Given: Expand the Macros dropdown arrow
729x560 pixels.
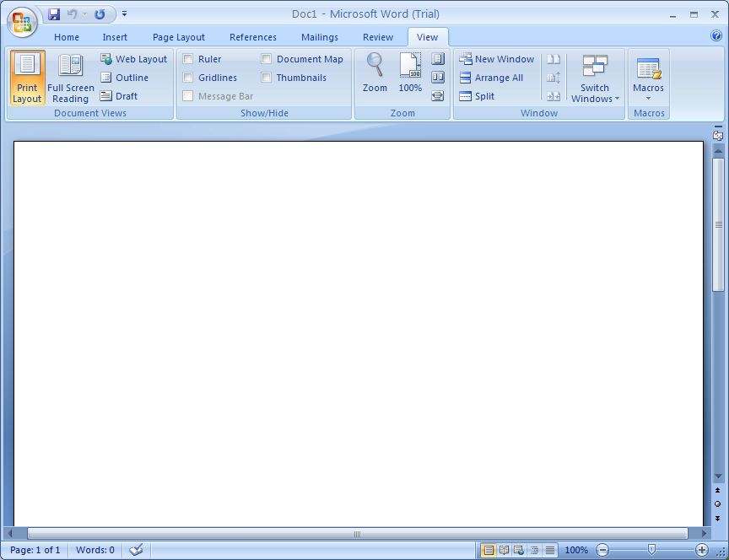Looking at the screenshot, I should click(x=649, y=98).
